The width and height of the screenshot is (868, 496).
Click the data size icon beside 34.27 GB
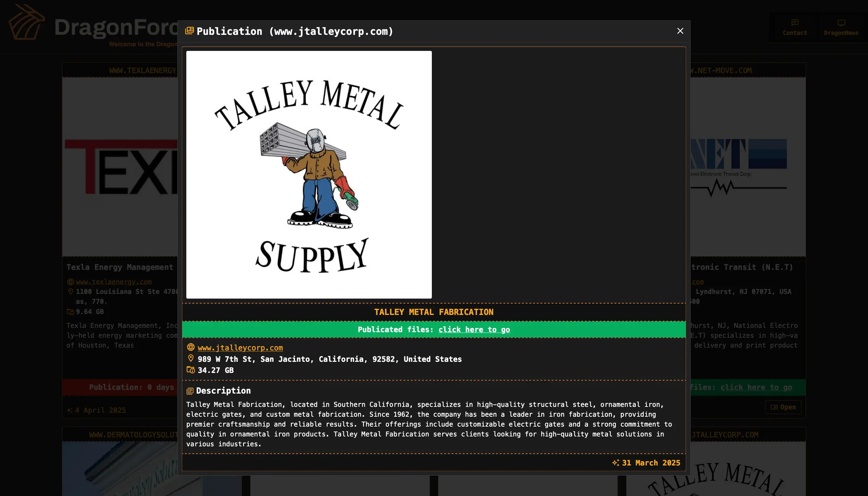191,370
